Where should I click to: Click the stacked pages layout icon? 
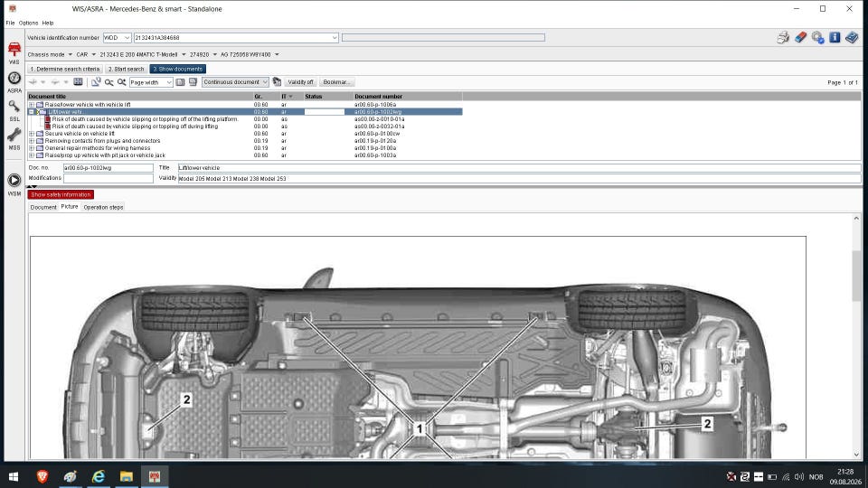click(193, 82)
